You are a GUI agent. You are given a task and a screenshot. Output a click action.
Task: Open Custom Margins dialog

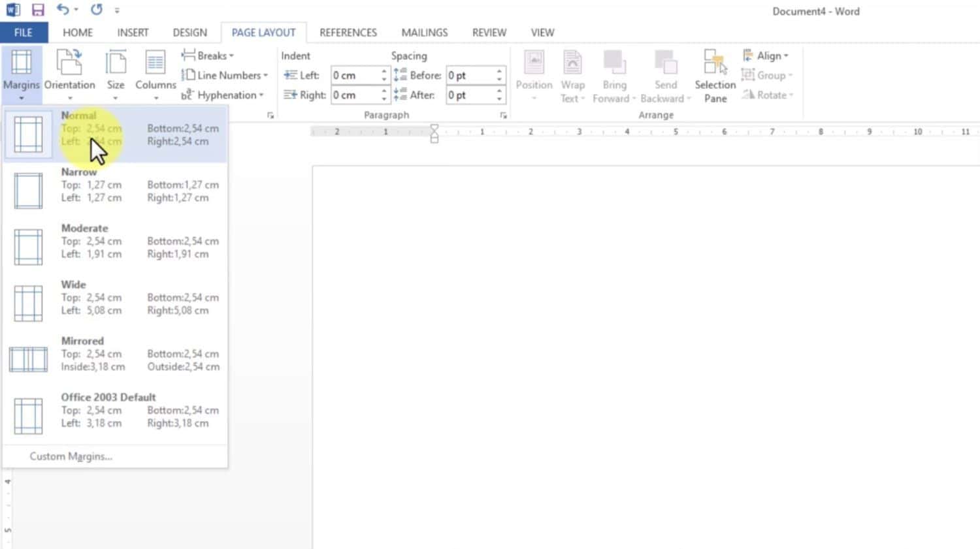click(x=71, y=456)
